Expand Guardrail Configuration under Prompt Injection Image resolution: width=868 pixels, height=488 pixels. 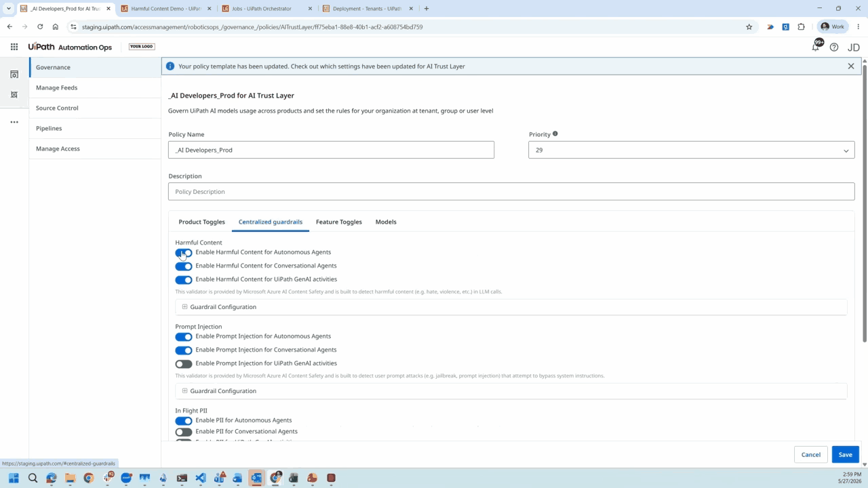(x=511, y=391)
